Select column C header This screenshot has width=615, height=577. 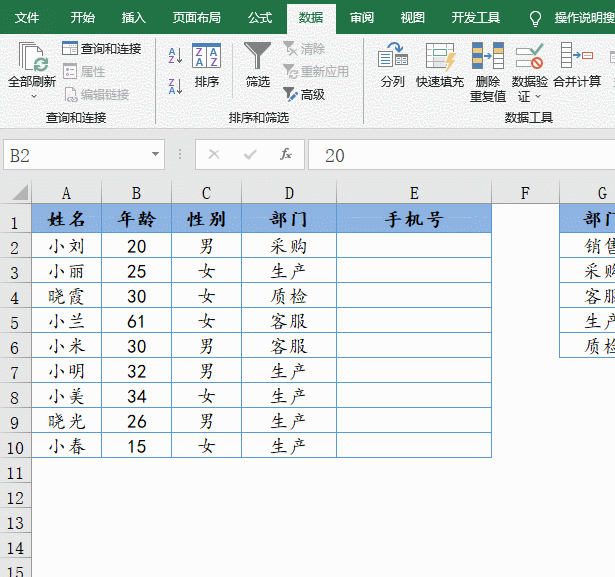pyautogui.click(x=206, y=193)
